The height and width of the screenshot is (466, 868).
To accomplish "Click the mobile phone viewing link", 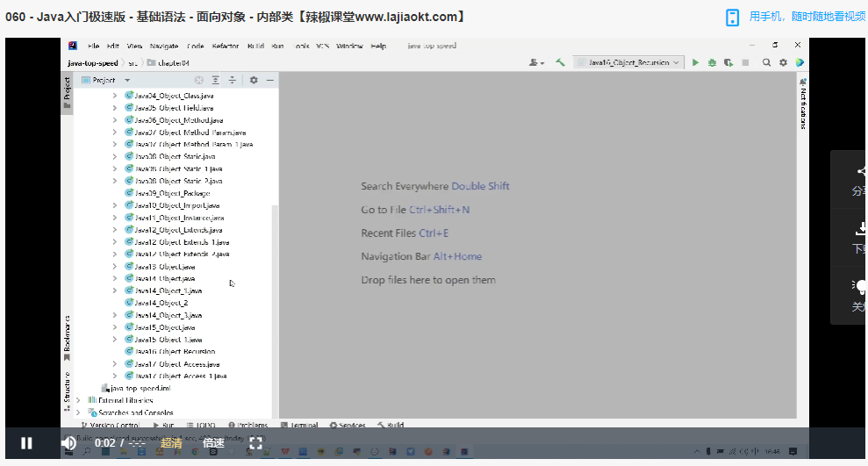I will coord(807,17).
